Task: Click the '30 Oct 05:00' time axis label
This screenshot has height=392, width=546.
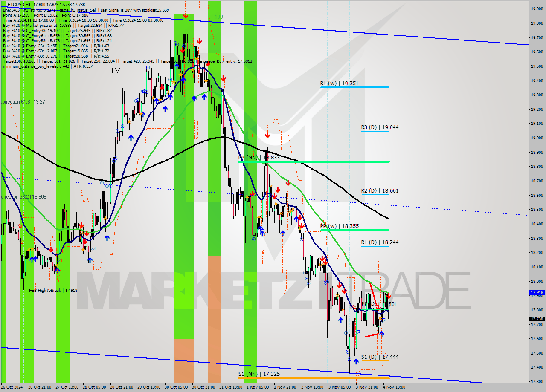Action: pyautogui.click(x=177, y=387)
